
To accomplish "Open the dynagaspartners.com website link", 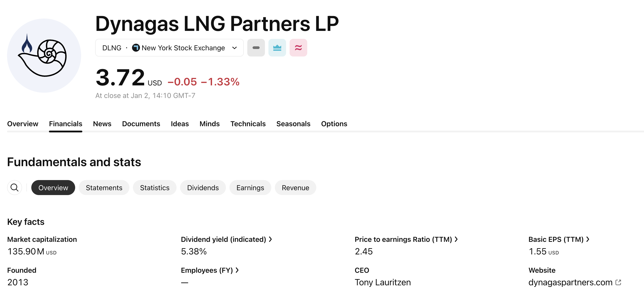I will [570, 282].
